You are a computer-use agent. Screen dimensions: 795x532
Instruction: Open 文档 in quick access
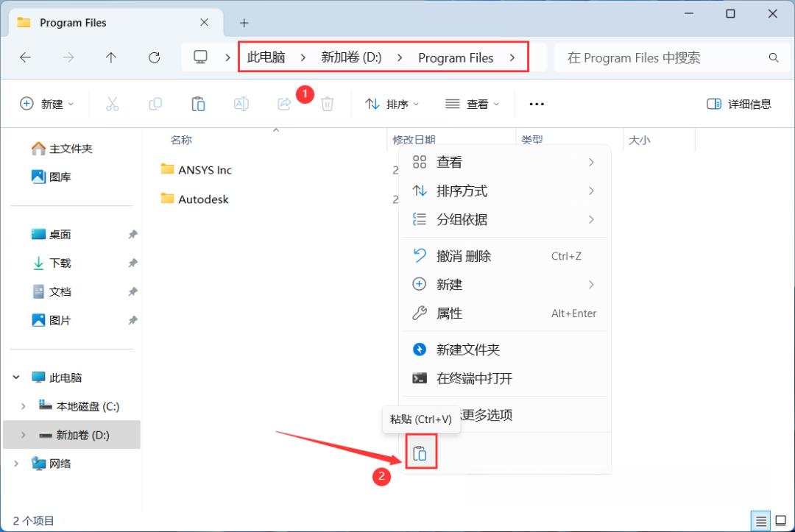52,291
